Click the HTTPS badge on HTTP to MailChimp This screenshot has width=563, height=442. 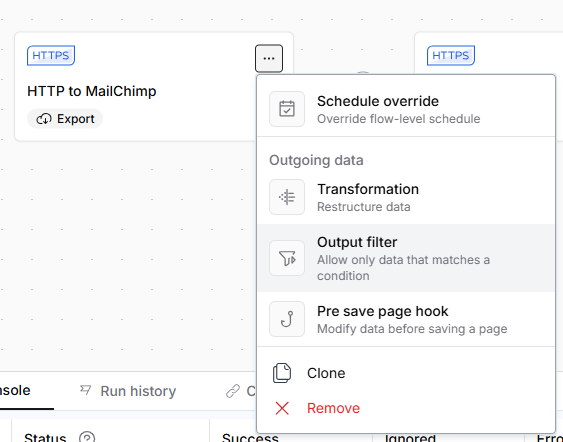(x=51, y=55)
